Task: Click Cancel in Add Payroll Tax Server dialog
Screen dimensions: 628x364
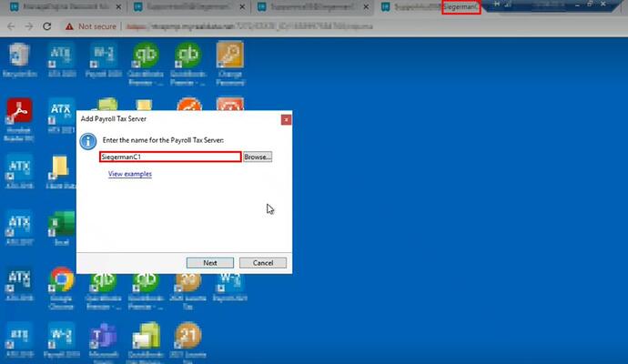Action: 263,263
